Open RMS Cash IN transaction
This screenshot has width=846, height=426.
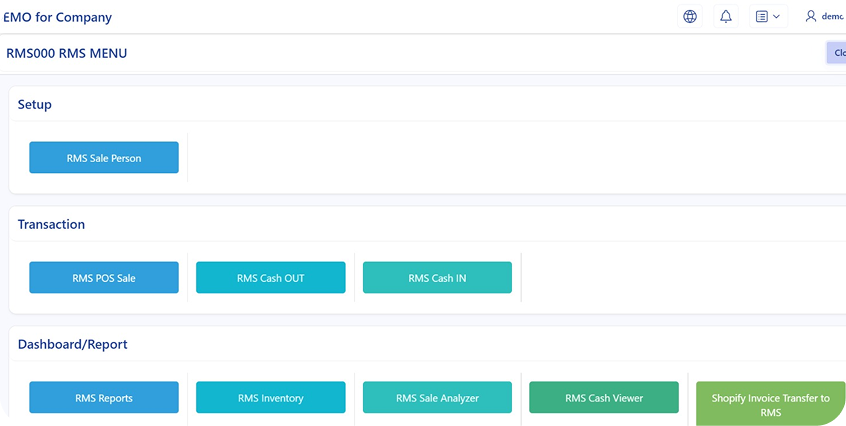click(437, 278)
